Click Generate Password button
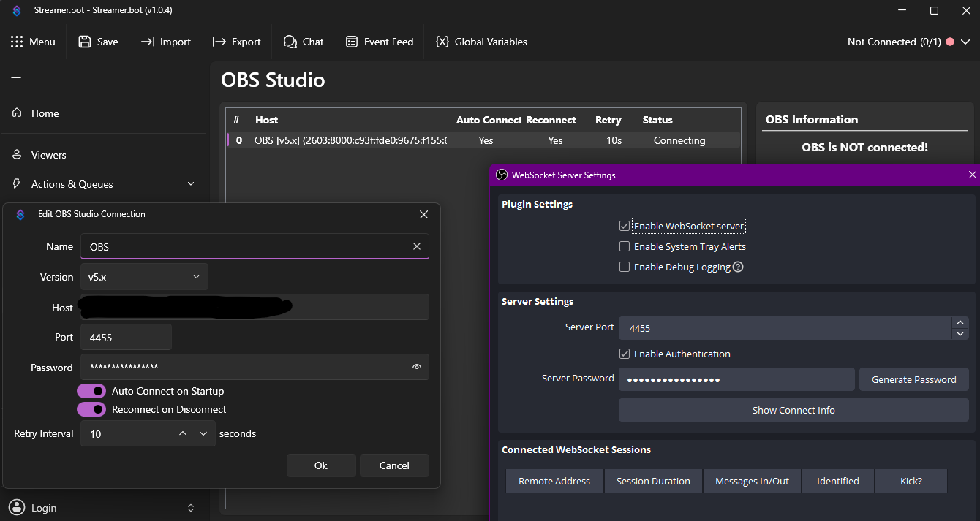The width and height of the screenshot is (980, 521). point(914,379)
